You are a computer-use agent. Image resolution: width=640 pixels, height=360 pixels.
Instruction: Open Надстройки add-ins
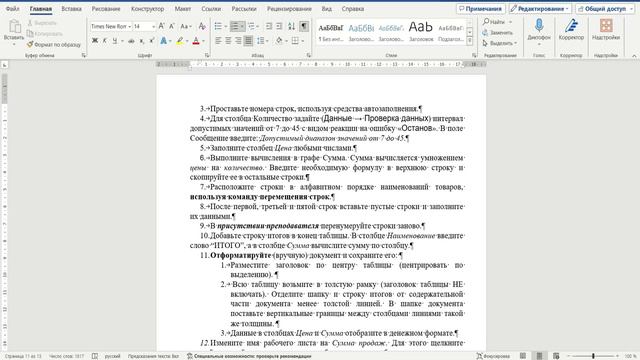click(x=606, y=29)
